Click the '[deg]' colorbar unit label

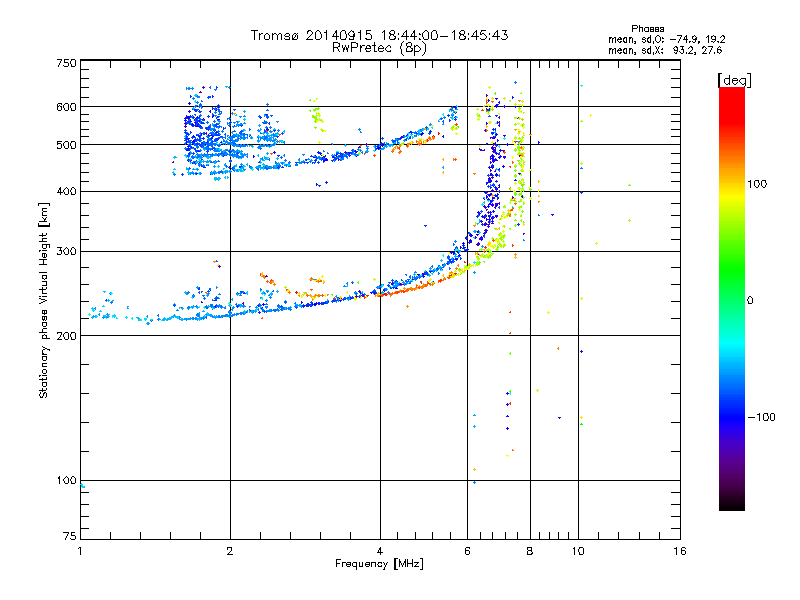[x=734, y=80]
